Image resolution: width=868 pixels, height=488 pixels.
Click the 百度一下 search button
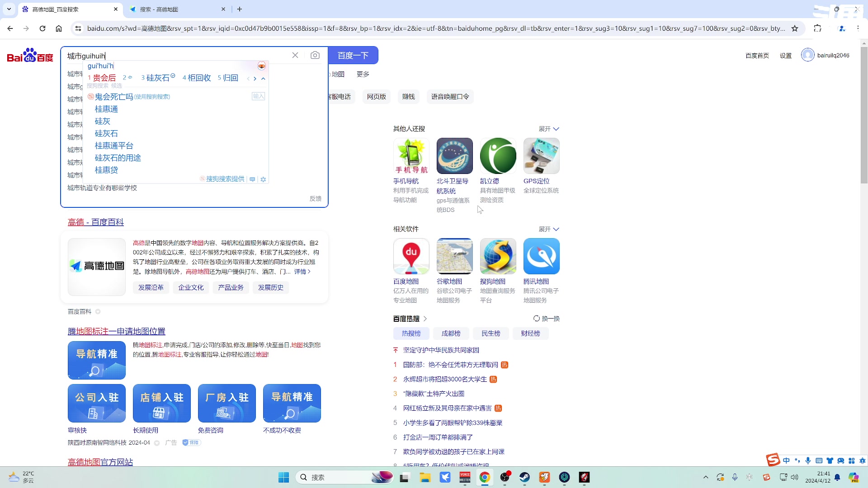click(x=353, y=55)
